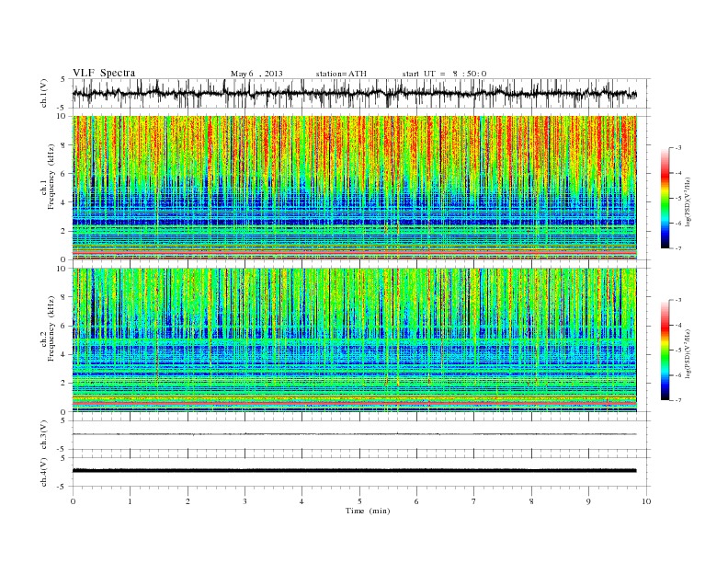The image size is (728, 563).
Task: Click the ch.2 PSD color scale bar
Action: coord(665,350)
